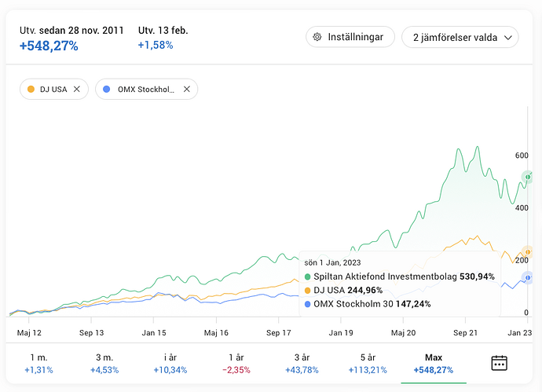Remove the OMX Stockholm comparison chip
This screenshot has height=392, width=542.
tap(187, 90)
